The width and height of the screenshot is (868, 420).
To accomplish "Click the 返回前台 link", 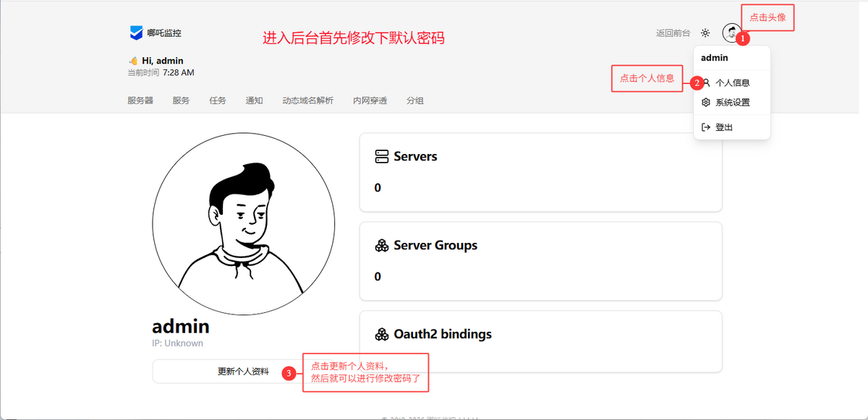I will [673, 33].
